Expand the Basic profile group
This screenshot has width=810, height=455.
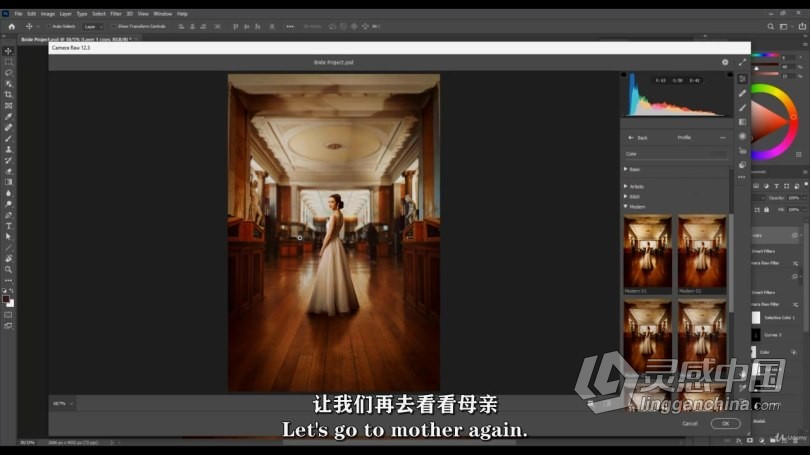coord(626,169)
